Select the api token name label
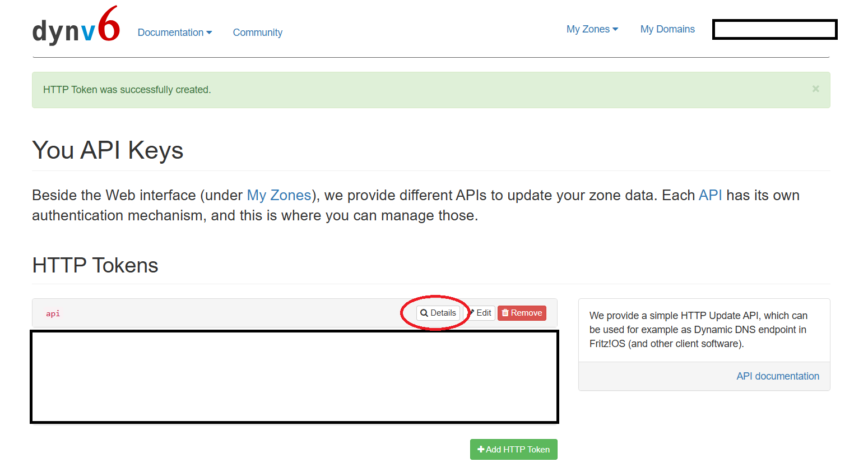The width and height of the screenshot is (868, 462). point(53,313)
